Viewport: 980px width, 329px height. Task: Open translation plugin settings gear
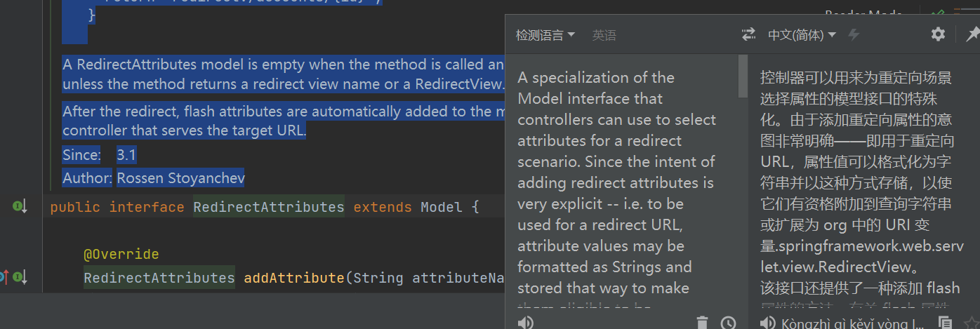coord(938,34)
